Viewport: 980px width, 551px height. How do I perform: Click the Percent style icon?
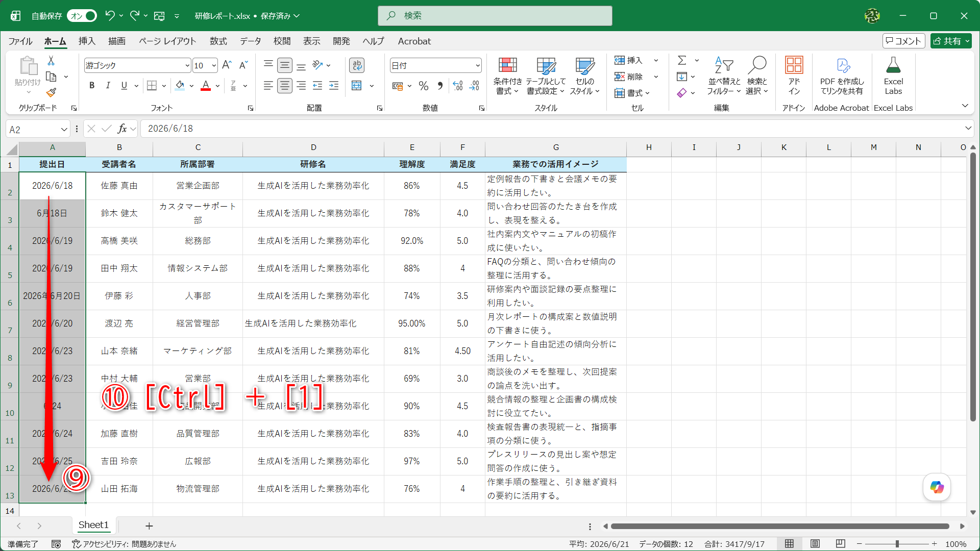point(423,86)
